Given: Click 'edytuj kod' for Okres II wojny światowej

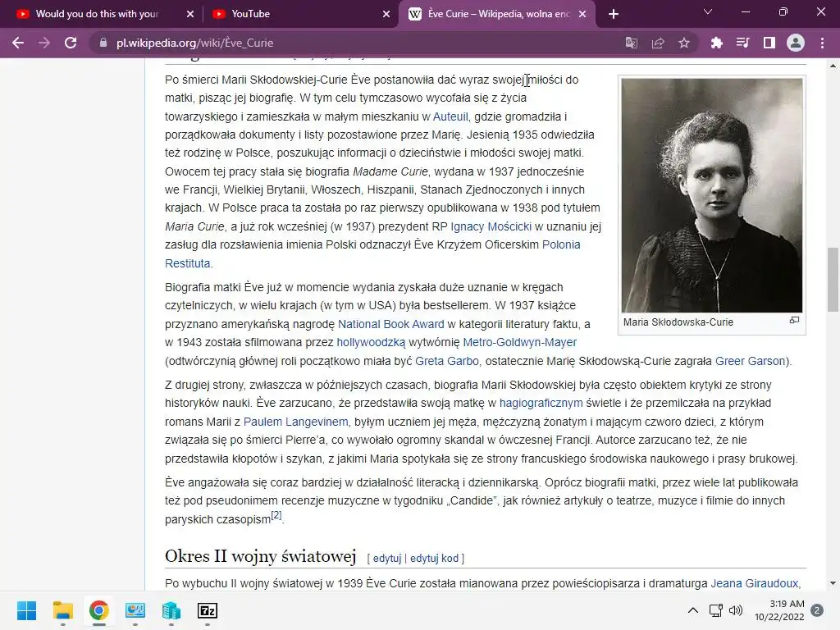Looking at the screenshot, I should tap(435, 558).
